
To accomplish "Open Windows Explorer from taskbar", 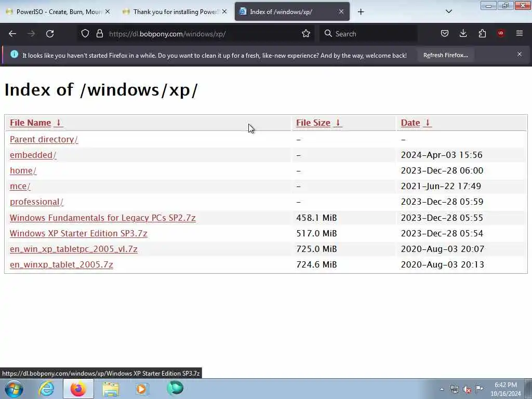I will tap(111, 389).
